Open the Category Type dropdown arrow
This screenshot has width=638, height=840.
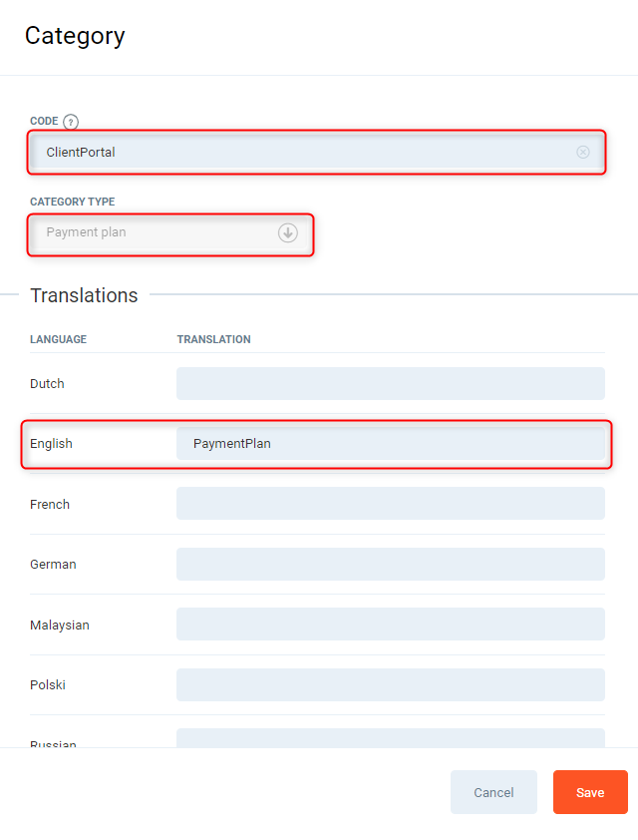pyautogui.click(x=287, y=232)
